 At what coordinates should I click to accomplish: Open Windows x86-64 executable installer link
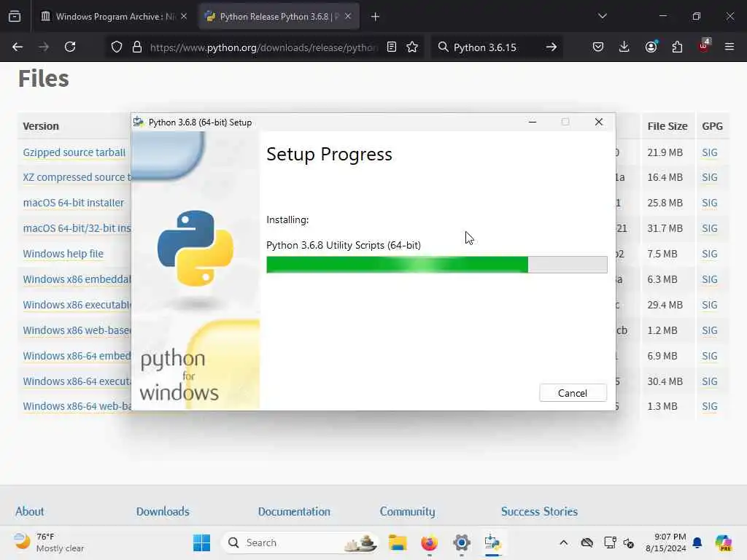click(77, 381)
